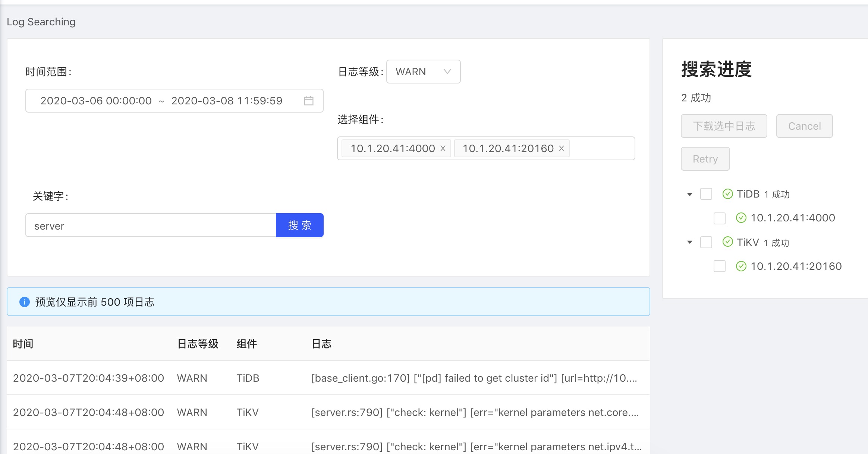This screenshot has height=454, width=868.
Task: Click success icon beside 10.1.20.41:20160 node
Action: pyautogui.click(x=741, y=266)
